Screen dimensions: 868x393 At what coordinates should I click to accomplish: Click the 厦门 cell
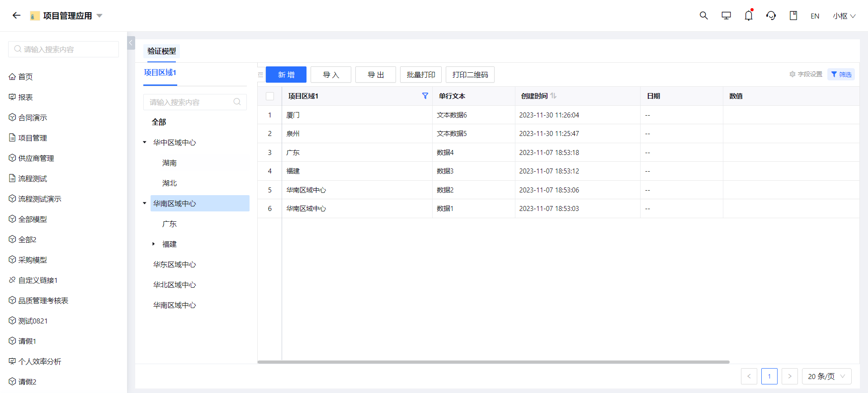tap(357, 115)
